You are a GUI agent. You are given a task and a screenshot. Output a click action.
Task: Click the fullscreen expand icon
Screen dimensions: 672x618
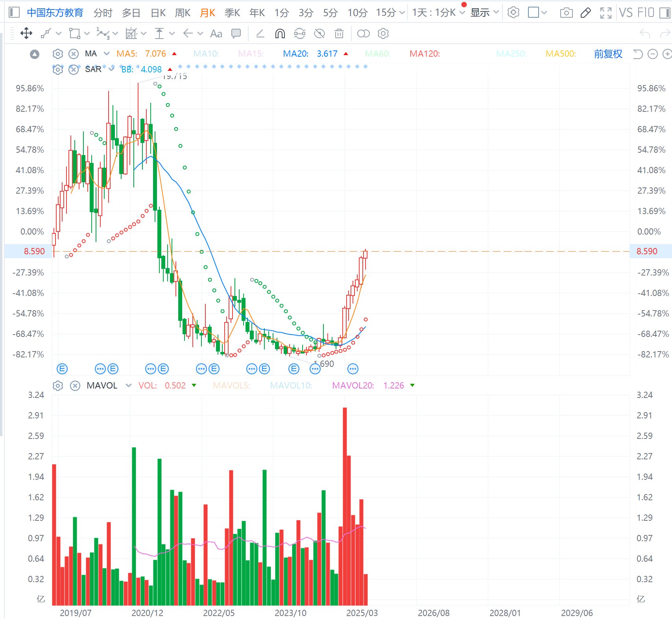point(606,13)
